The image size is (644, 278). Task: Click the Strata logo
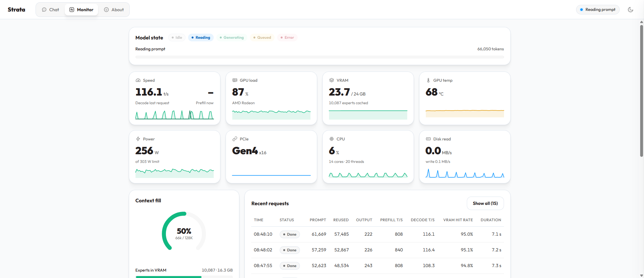[16, 10]
